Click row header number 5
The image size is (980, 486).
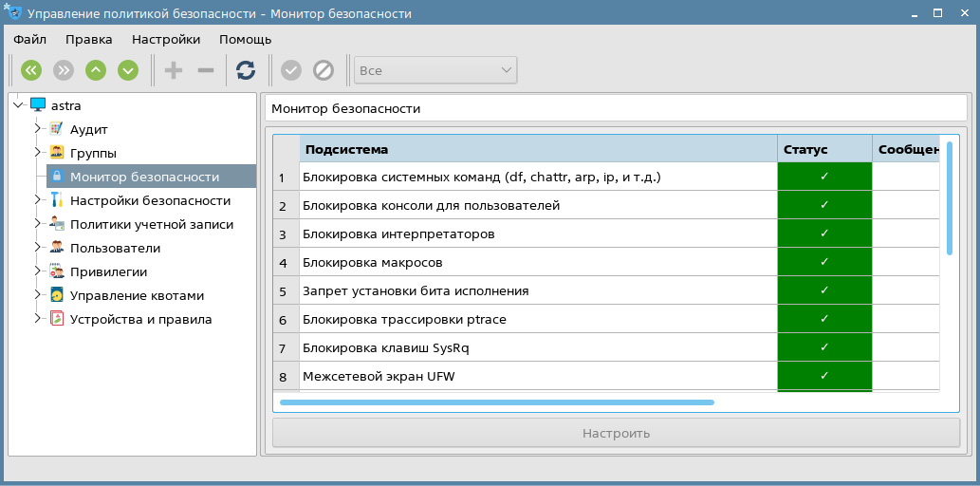coord(287,290)
